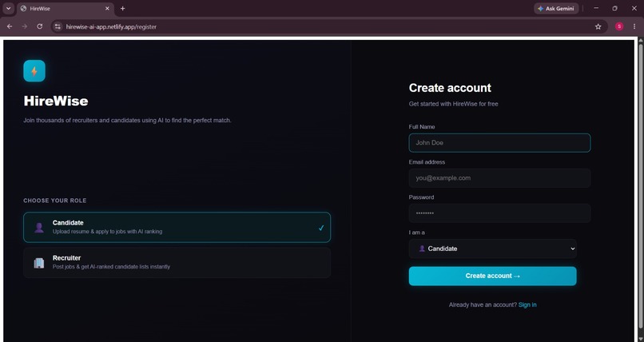Click the Candidate purple person icon in role card

coord(39,228)
